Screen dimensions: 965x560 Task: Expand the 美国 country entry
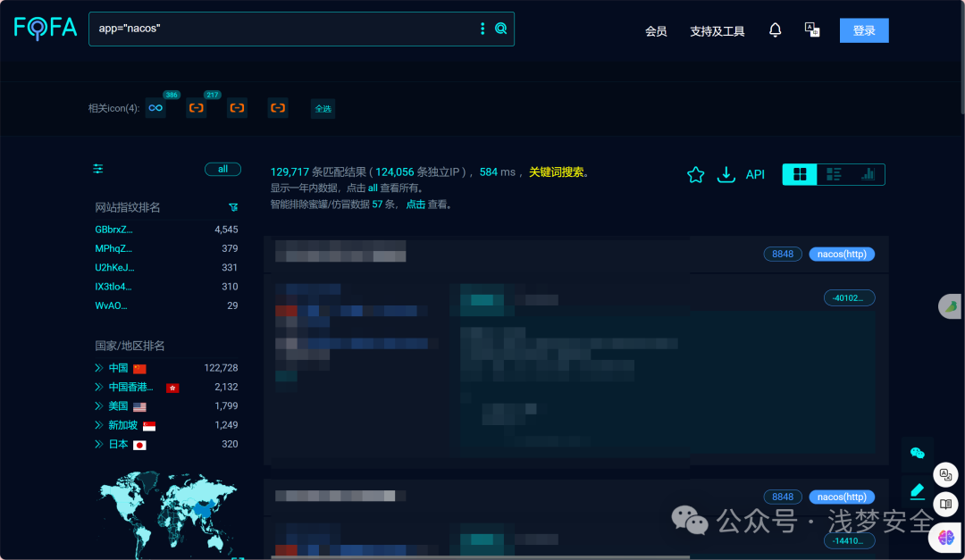click(x=98, y=406)
